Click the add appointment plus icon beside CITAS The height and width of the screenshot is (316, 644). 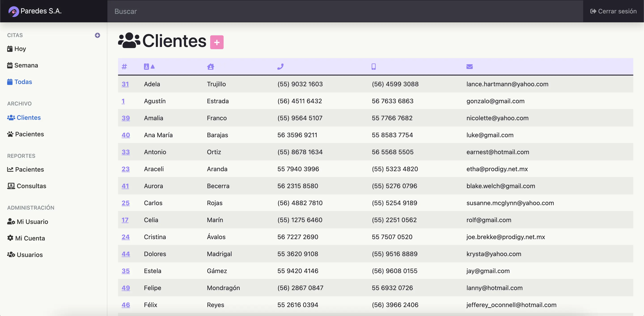click(97, 35)
